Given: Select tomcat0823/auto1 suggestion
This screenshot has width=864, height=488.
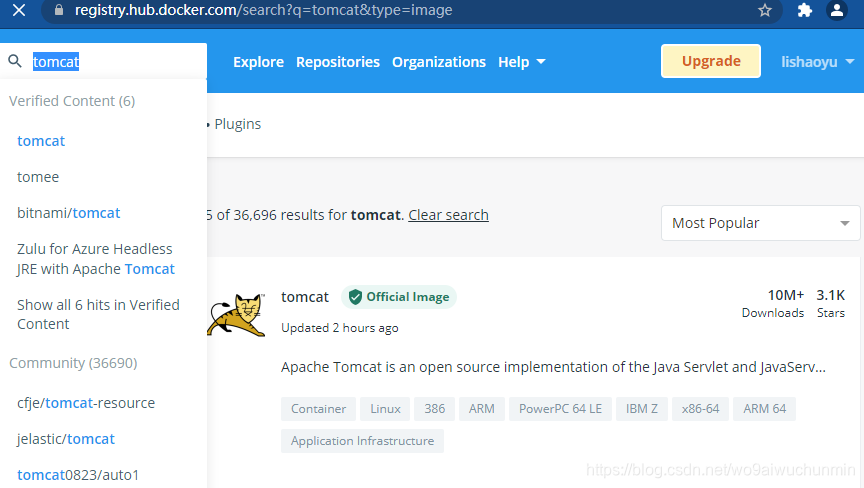Looking at the screenshot, I should (x=78, y=475).
